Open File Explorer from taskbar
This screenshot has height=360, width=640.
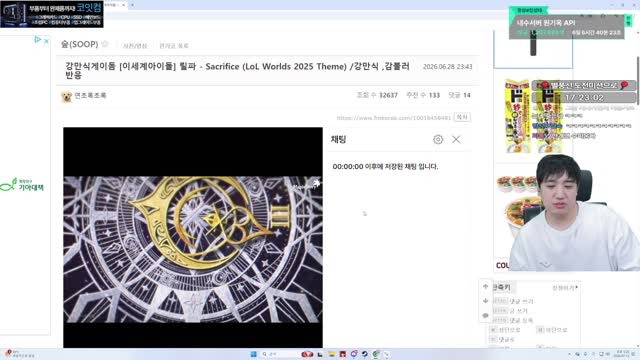tap(332, 354)
